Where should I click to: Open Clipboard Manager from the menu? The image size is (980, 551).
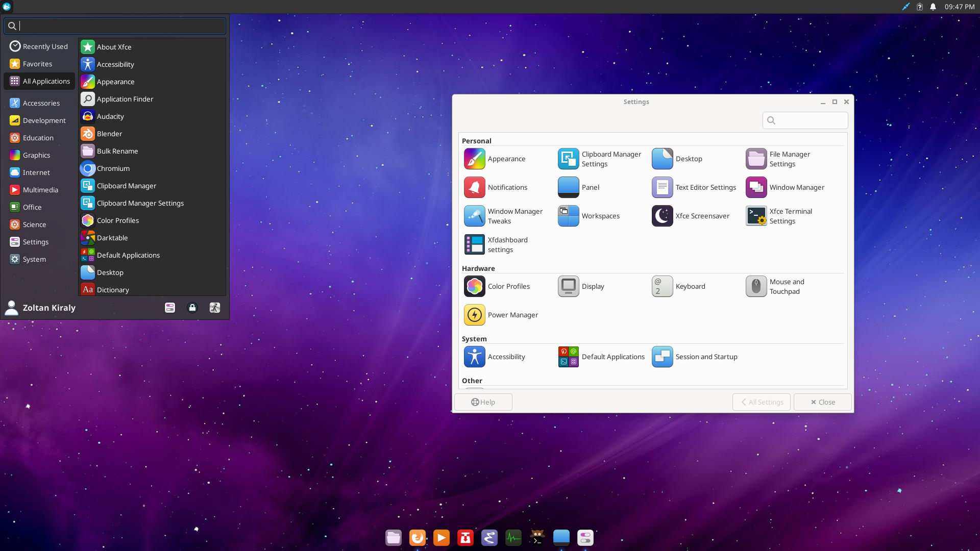tap(152, 186)
